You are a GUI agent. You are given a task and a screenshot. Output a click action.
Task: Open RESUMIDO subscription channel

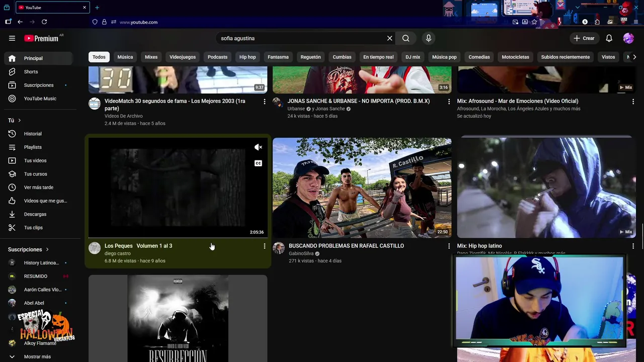(x=38, y=277)
